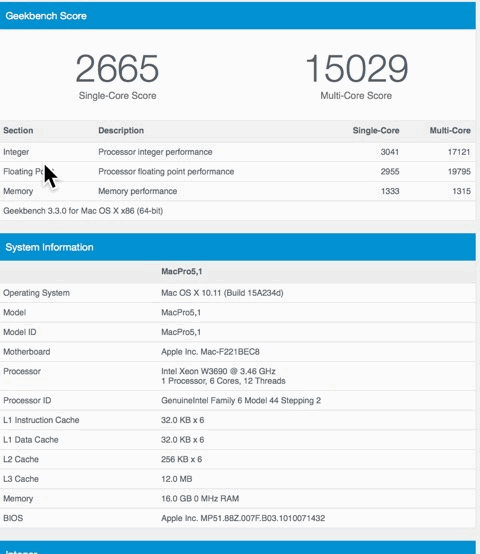
Task: Select L1 Instruction Cache 32.0 KB x 6
Action: click(x=183, y=420)
